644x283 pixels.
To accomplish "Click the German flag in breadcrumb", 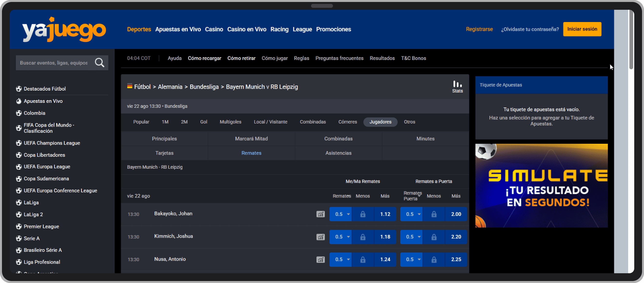I will tap(130, 86).
